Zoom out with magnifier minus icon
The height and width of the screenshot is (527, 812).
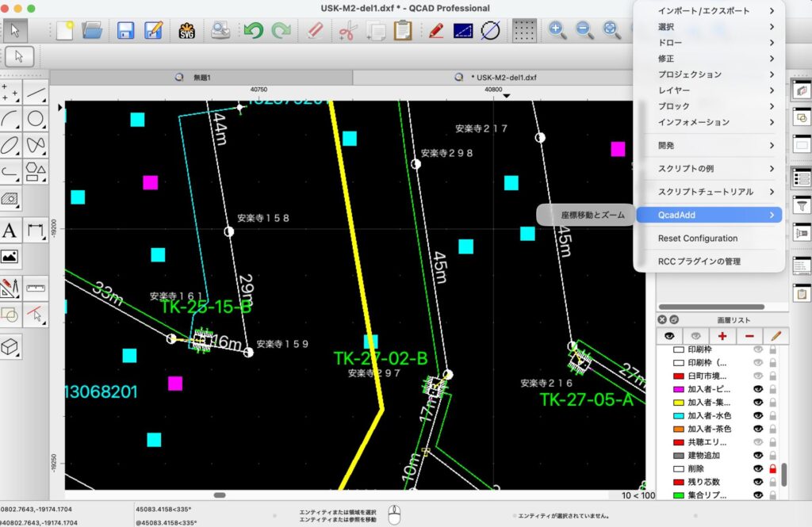pyautogui.click(x=584, y=31)
